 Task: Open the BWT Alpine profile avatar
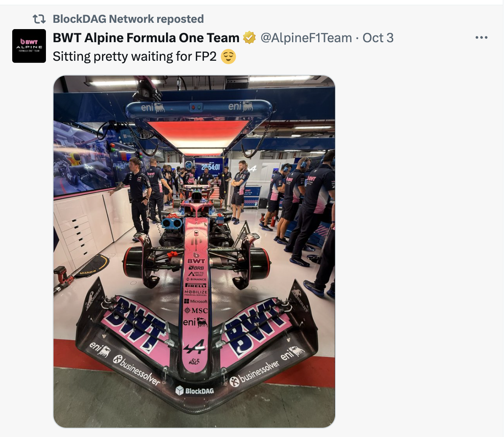click(x=29, y=46)
